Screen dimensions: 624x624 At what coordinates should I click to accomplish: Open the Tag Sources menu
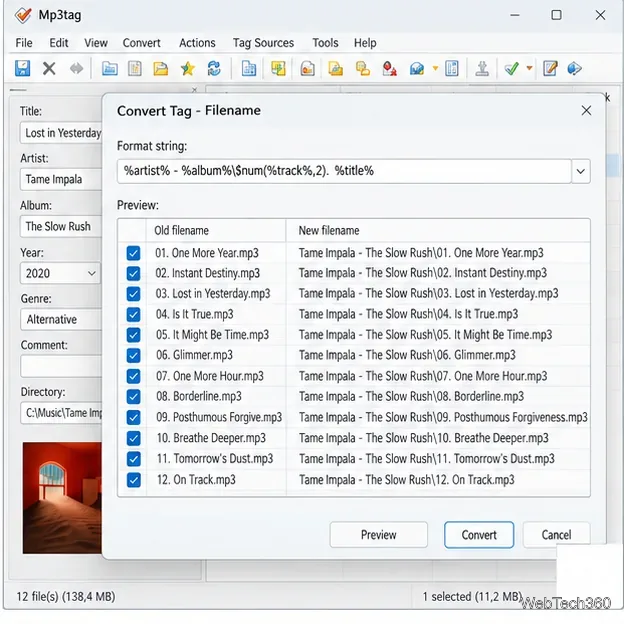pos(263,43)
